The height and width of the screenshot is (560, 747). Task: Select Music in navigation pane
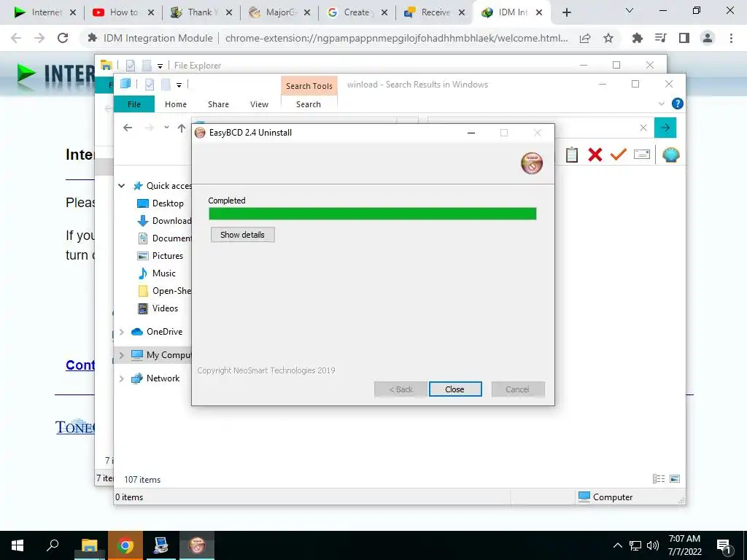click(x=157, y=273)
